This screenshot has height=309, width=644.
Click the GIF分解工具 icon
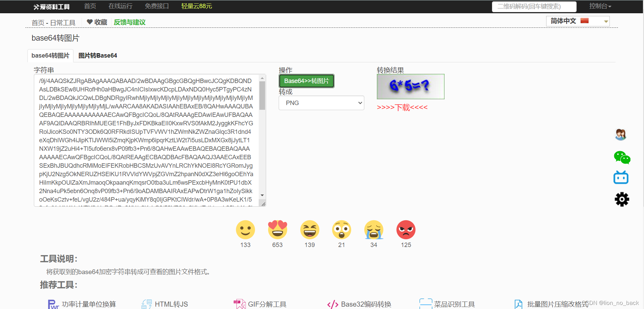240,304
